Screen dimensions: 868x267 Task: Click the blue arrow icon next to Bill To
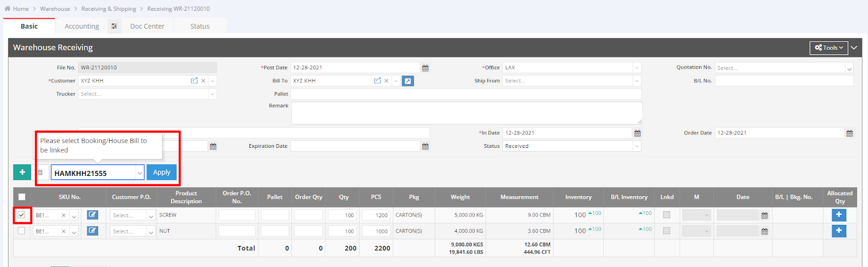click(x=408, y=81)
